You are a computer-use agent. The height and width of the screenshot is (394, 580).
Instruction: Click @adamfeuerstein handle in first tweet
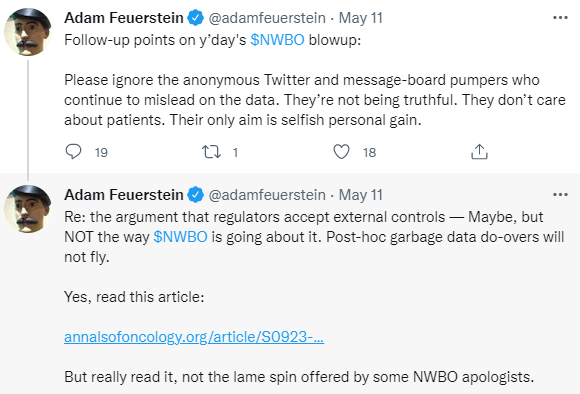click(267, 18)
